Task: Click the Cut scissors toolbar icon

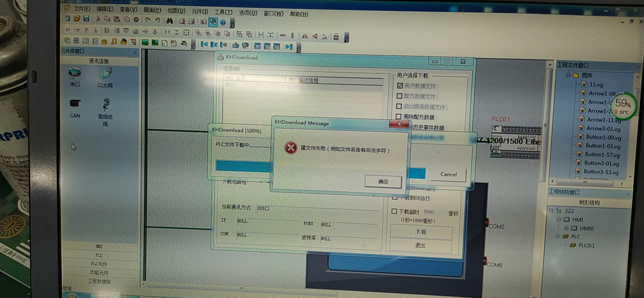Action: point(98,19)
